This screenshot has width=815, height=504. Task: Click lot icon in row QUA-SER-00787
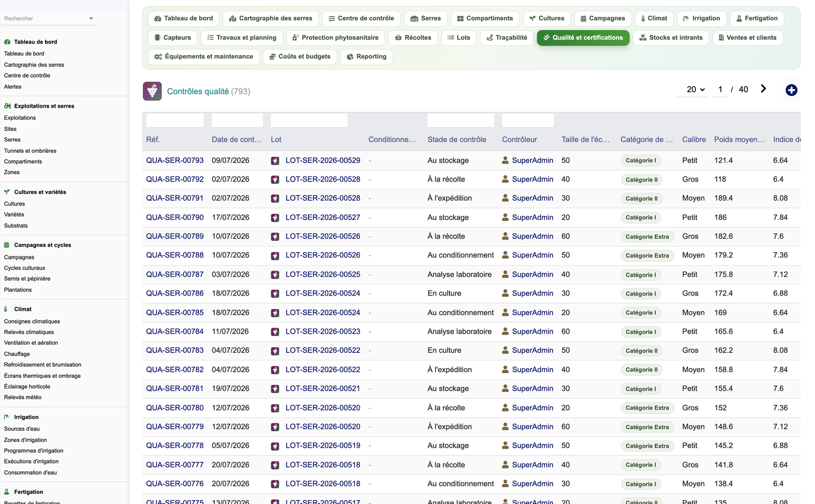[275, 275]
